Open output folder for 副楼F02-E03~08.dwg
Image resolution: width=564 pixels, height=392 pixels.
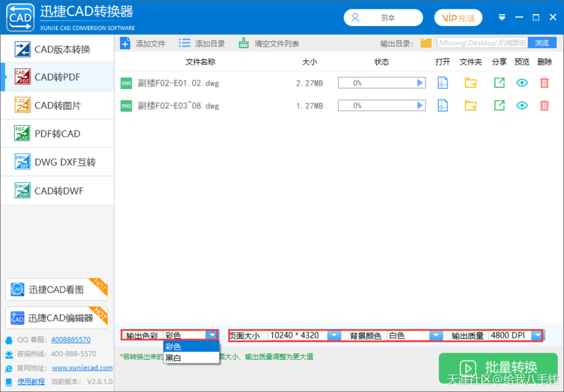[x=470, y=105]
